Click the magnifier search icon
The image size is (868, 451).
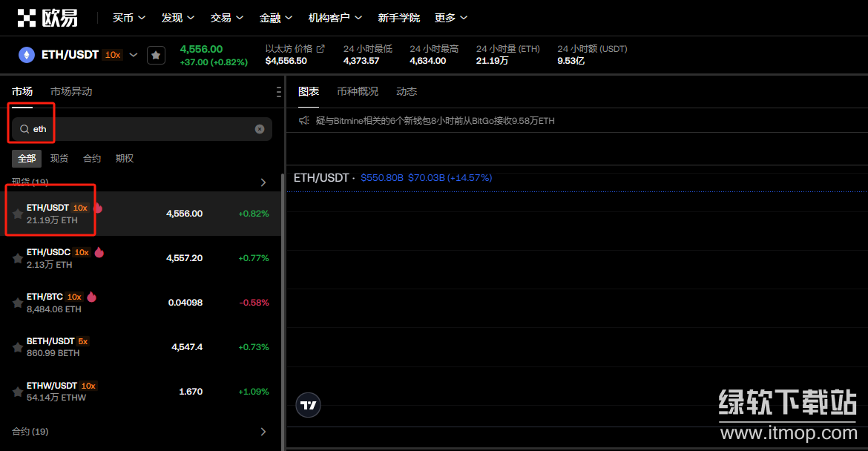pyautogui.click(x=24, y=129)
